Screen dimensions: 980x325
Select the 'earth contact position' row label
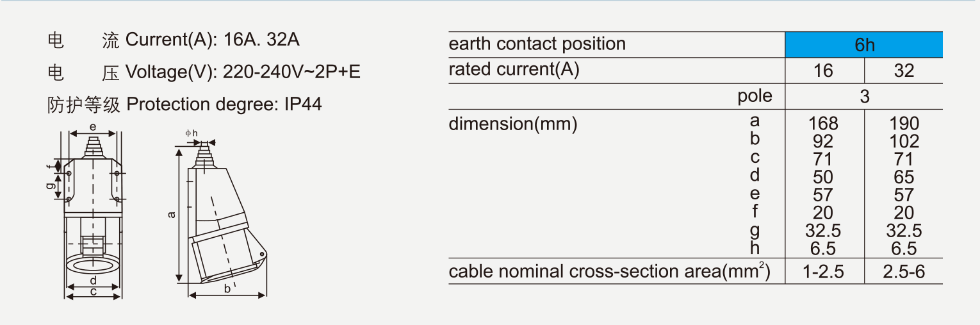coord(537,44)
